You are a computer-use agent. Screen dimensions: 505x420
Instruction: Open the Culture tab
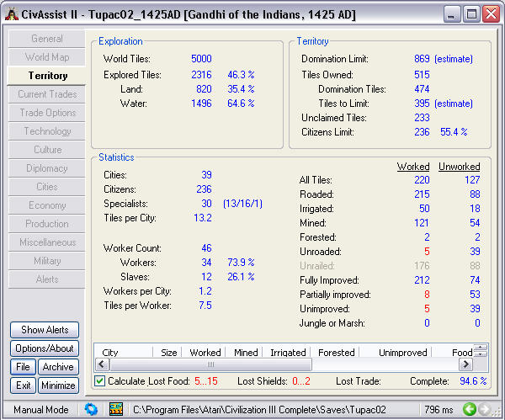point(47,150)
